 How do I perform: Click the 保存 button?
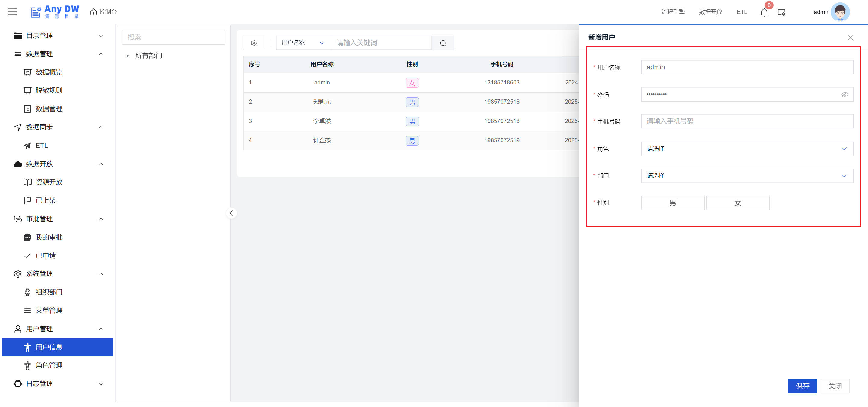(802, 386)
